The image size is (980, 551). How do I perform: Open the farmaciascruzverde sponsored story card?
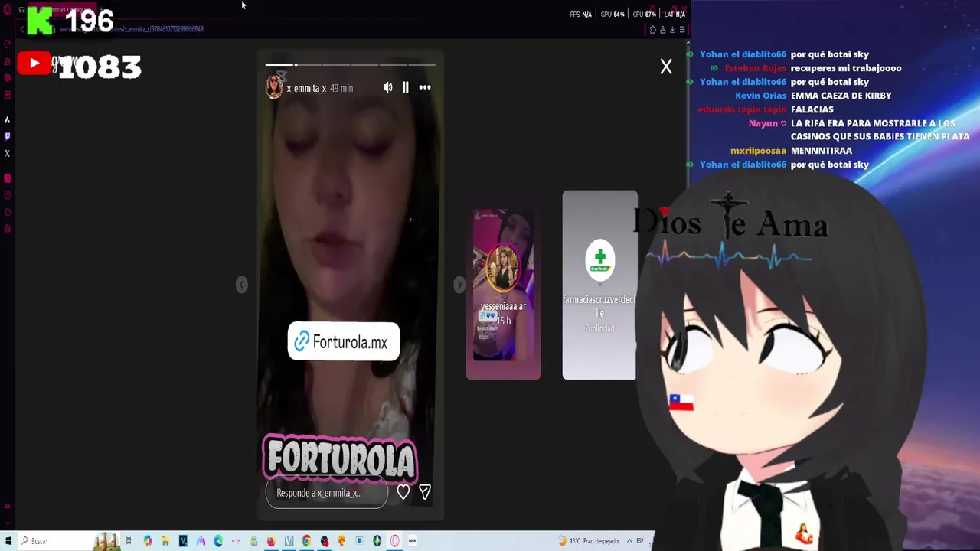[599, 285]
